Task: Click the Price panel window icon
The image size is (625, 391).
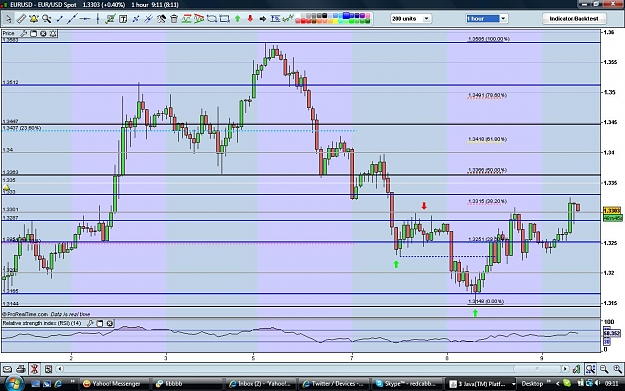Action: (x=33, y=34)
